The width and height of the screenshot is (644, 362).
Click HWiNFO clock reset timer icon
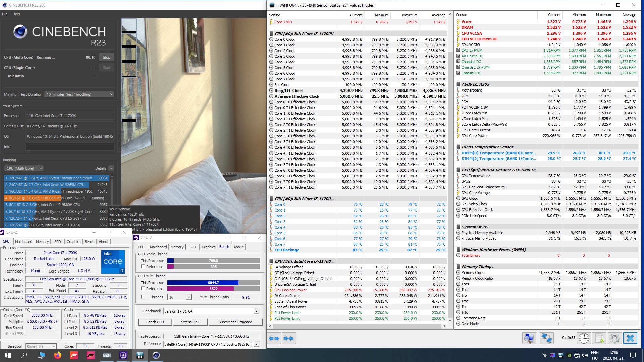(584, 338)
